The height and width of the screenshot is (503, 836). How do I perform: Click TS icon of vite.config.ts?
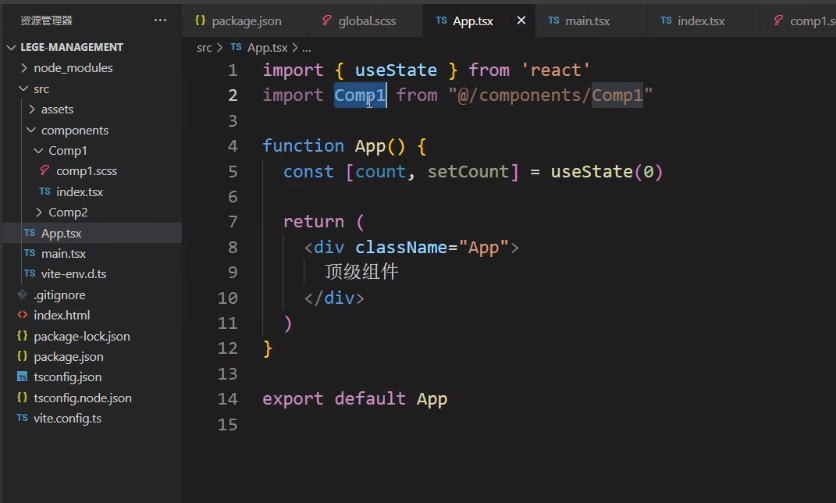coord(22,418)
